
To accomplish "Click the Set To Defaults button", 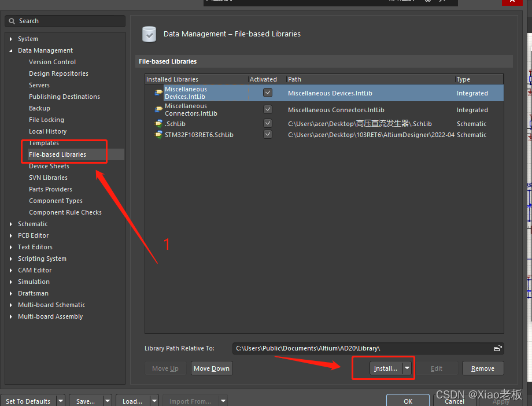I will click(28, 401).
